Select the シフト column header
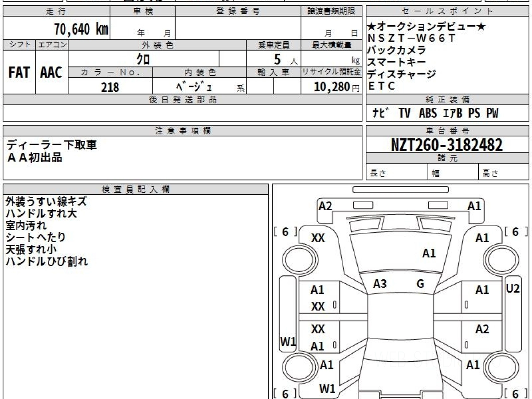 19,45
